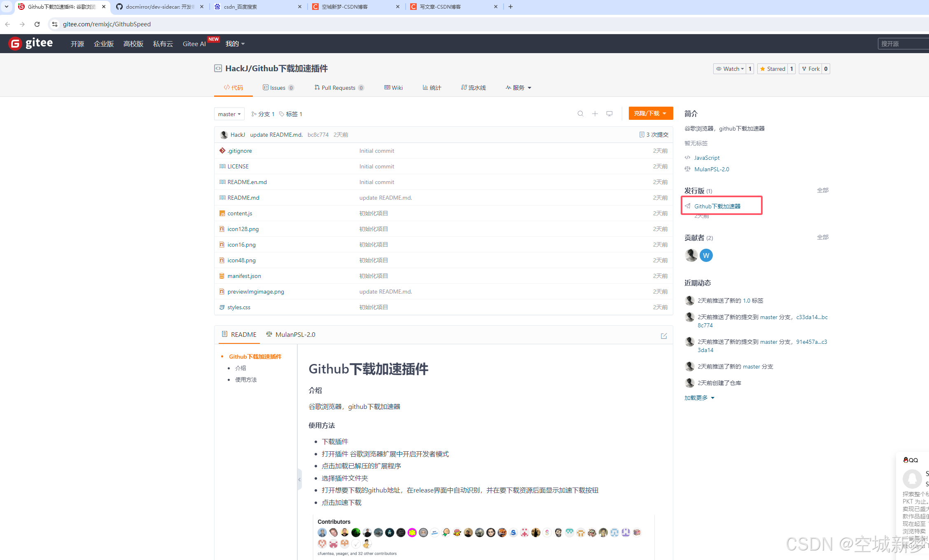The image size is (929, 560).
Task: Reload the page with browser refresh icon
Action: click(37, 24)
